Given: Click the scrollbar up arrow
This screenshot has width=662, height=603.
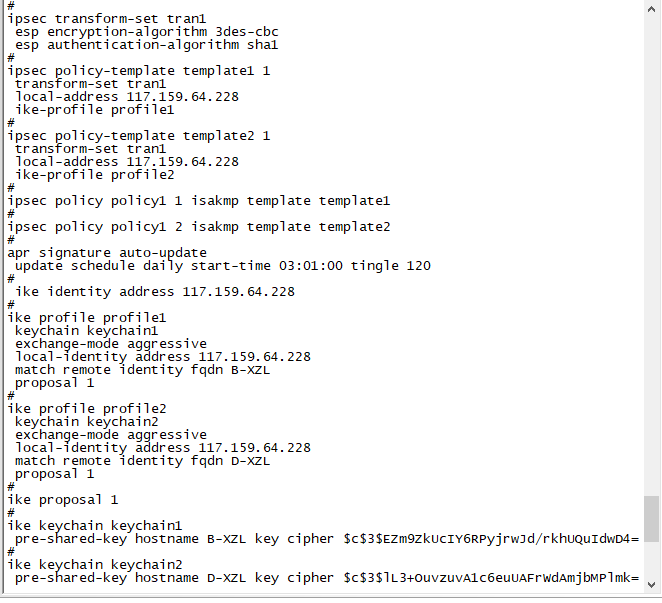Looking at the screenshot, I should 651,8.
